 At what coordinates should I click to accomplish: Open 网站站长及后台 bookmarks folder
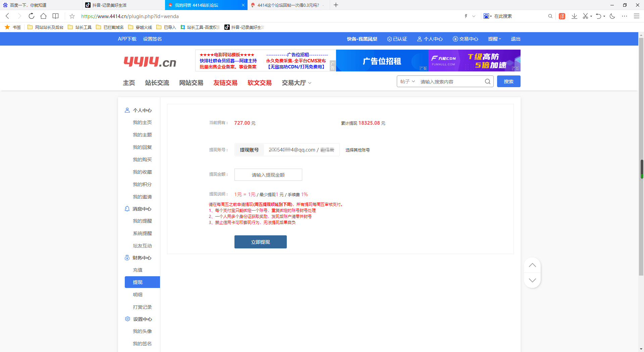[45, 27]
